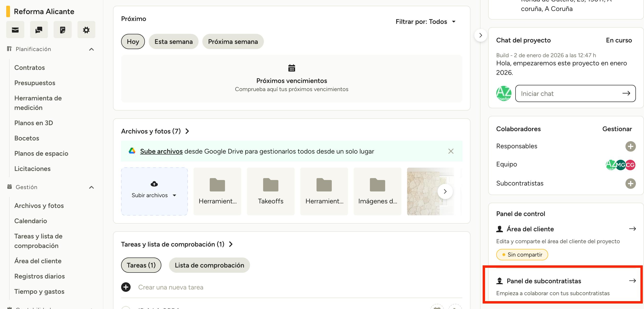The height and width of the screenshot is (309, 644).
Task: Open the Filtrar por: Todos dropdown
Action: pos(425,22)
